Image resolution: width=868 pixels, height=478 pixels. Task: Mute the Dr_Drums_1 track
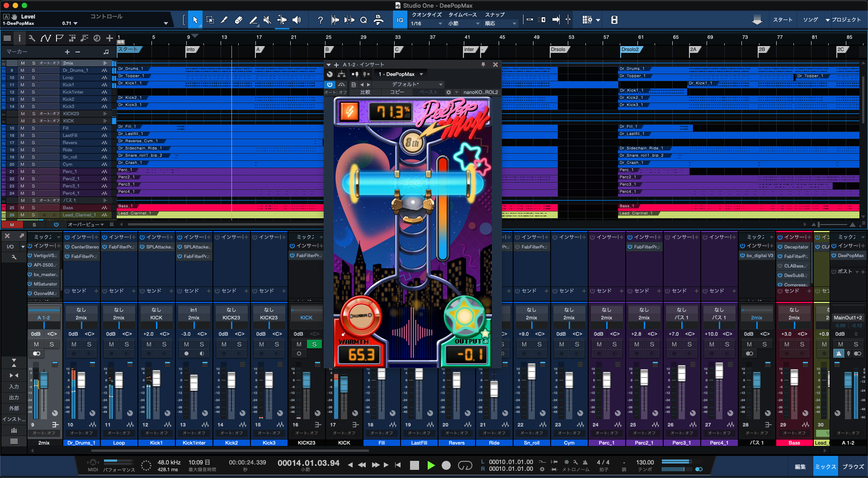[22, 70]
